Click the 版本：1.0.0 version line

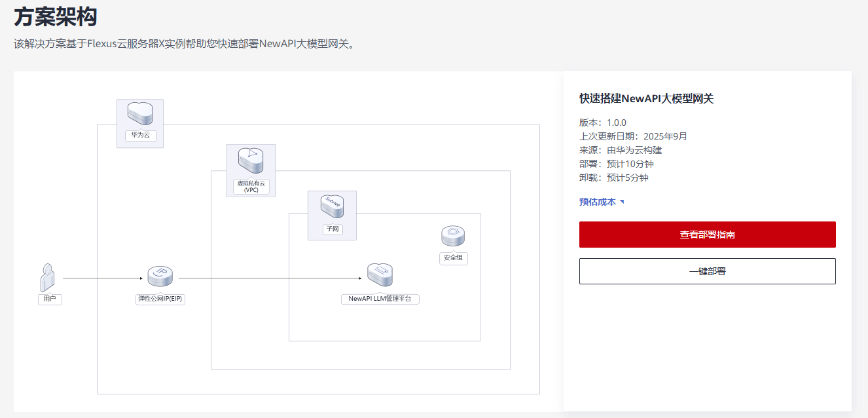[603, 123]
